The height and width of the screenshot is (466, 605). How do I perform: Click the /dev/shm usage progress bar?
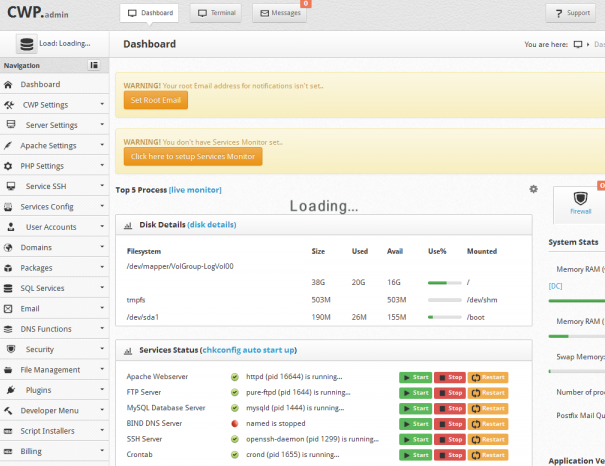coord(444,300)
